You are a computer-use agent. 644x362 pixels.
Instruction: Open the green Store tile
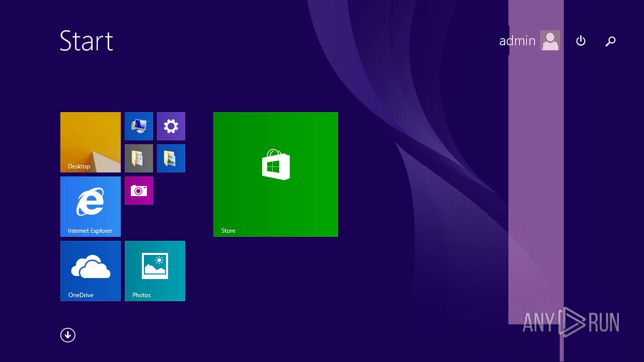click(276, 174)
